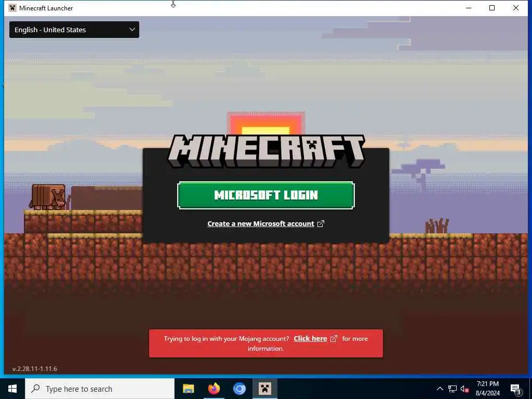The width and height of the screenshot is (532, 399).
Task: Follow the Click here Mojang account link
Action: coord(310,339)
